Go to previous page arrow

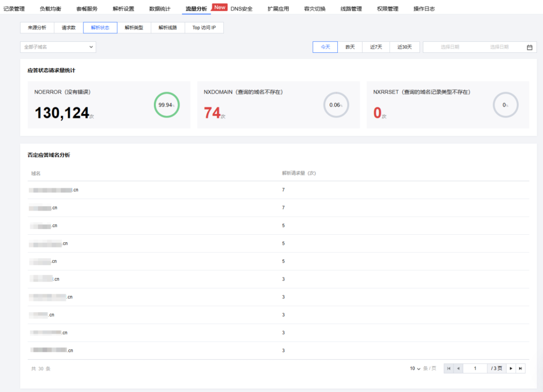click(x=458, y=368)
